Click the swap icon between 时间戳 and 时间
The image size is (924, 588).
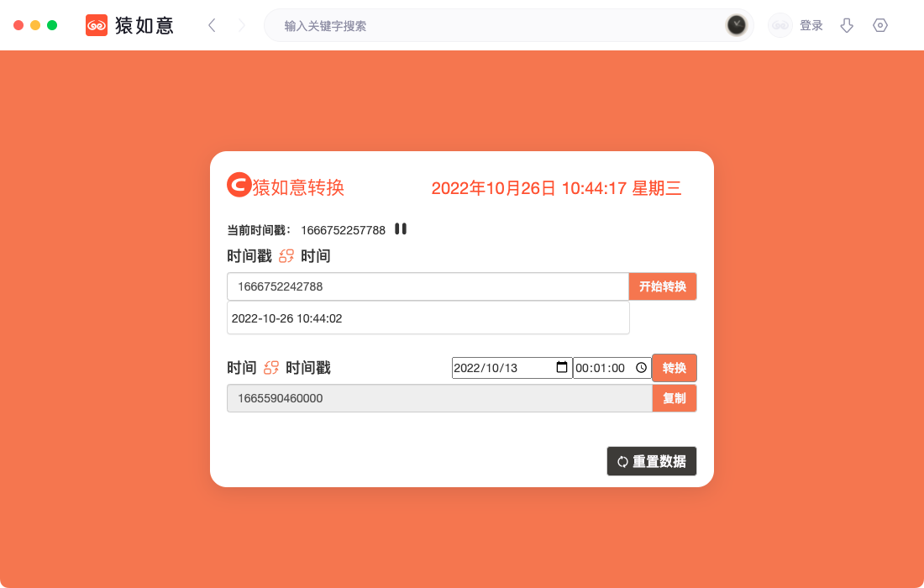click(x=286, y=256)
